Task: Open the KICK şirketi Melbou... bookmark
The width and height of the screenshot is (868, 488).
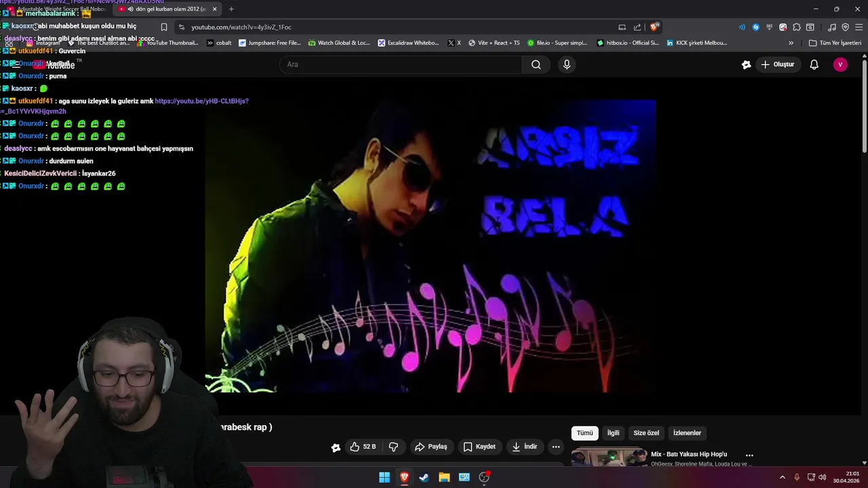Action: click(696, 43)
